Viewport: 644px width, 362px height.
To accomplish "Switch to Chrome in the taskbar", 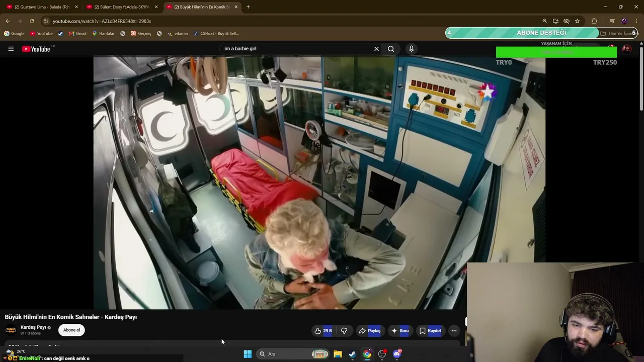I will pyautogui.click(x=367, y=354).
